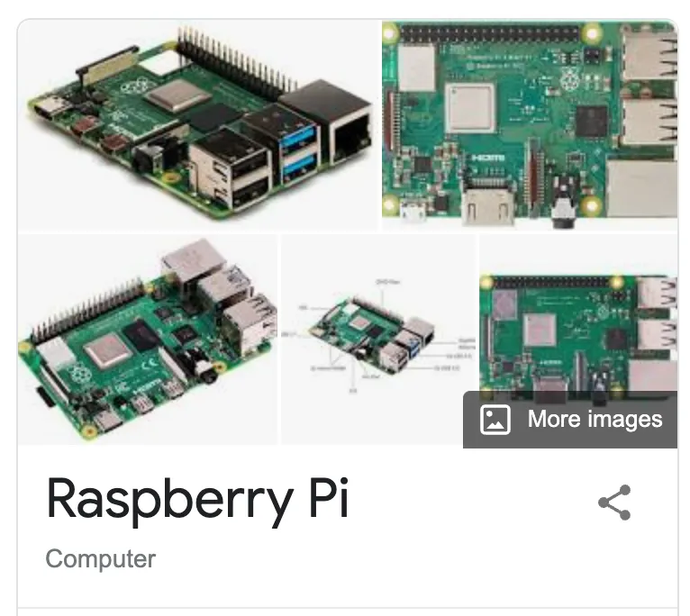This screenshot has height=616, width=690.
Task: Click the picture icon in More images
Action: point(495,420)
